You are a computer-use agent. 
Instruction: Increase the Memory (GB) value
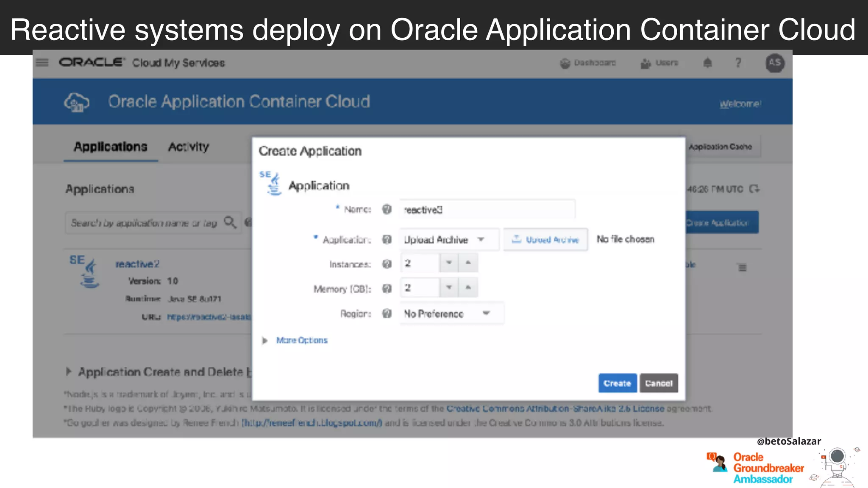coord(468,288)
